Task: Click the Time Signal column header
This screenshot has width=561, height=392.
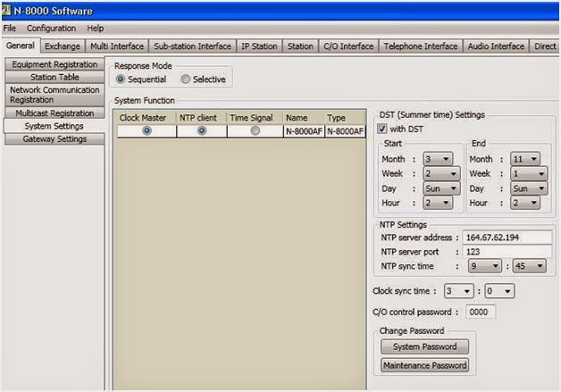Action: click(x=255, y=118)
